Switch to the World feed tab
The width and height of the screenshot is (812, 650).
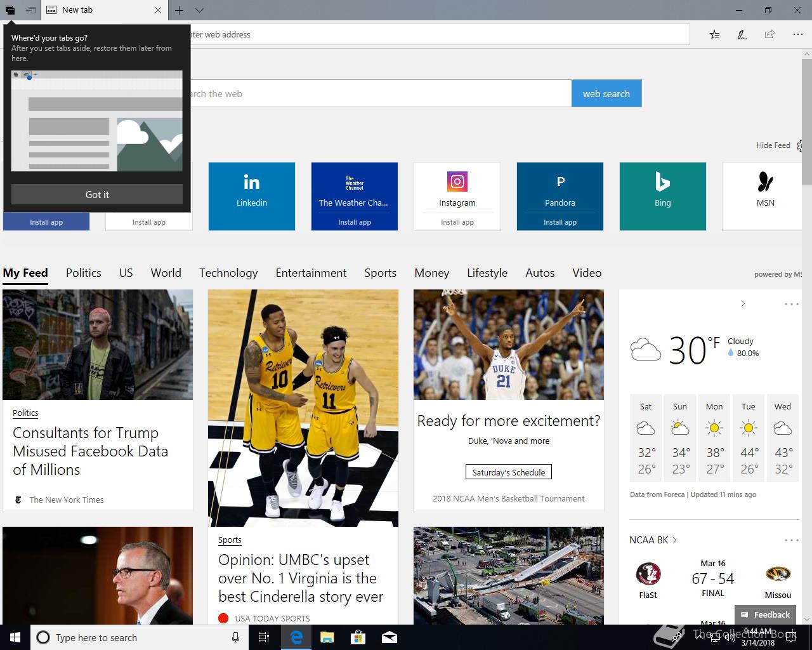pyautogui.click(x=166, y=273)
